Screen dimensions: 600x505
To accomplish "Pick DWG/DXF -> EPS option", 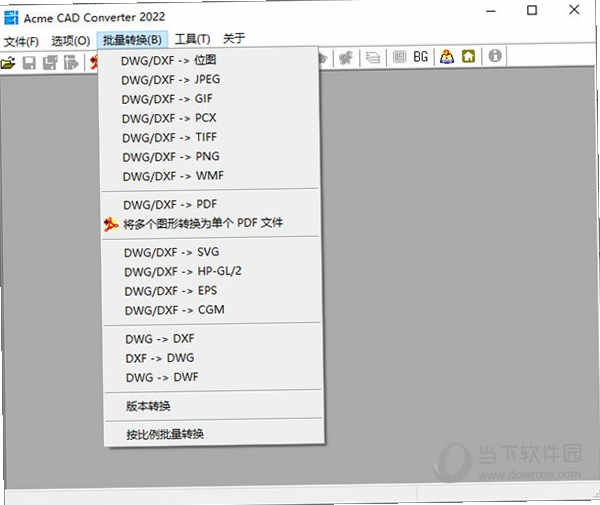I will click(211, 291).
